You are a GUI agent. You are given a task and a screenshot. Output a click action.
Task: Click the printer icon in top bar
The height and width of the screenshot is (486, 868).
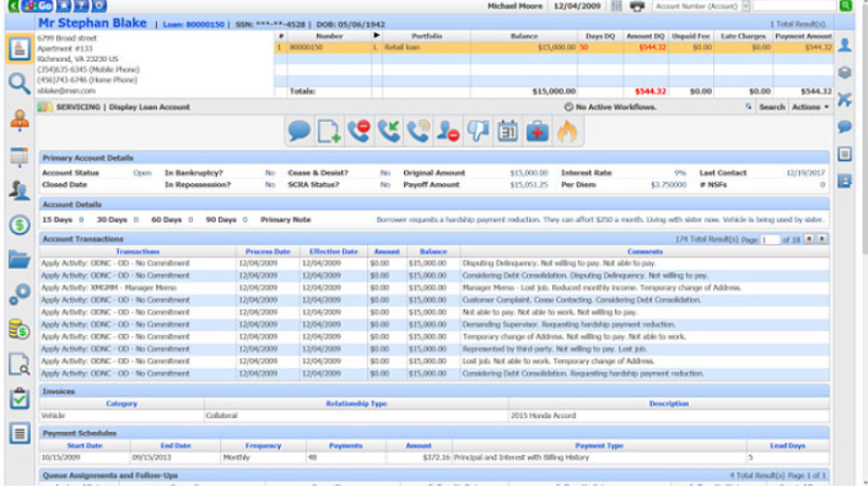click(636, 6)
